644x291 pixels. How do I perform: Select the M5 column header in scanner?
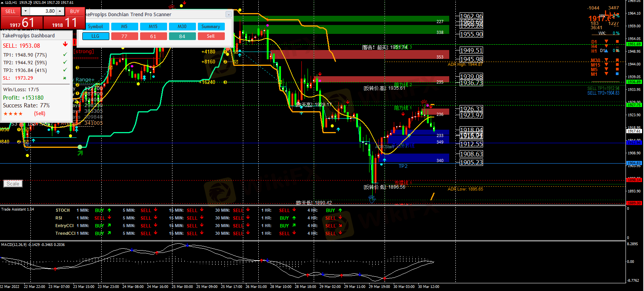[124, 27]
